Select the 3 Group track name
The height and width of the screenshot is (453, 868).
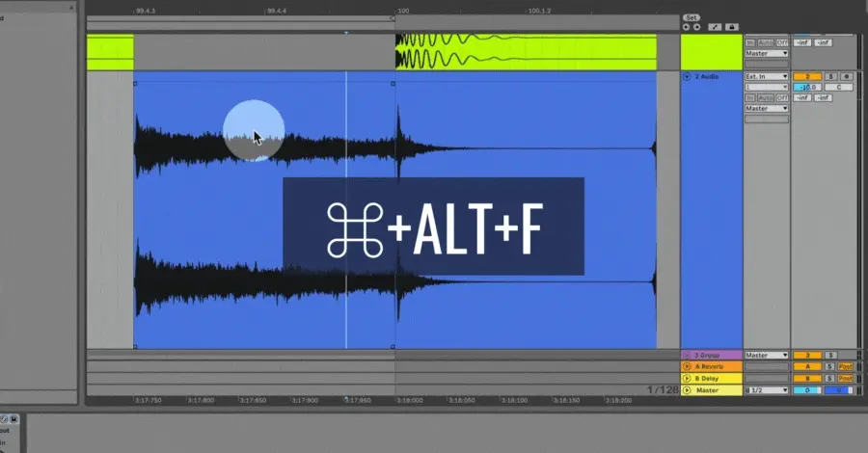coord(706,355)
